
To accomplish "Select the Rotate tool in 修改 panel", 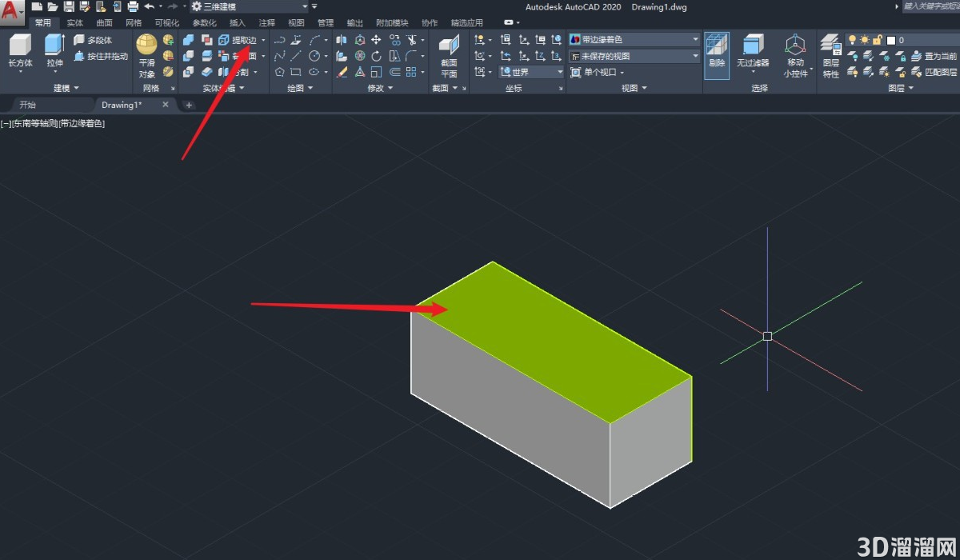I will (x=376, y=56).
